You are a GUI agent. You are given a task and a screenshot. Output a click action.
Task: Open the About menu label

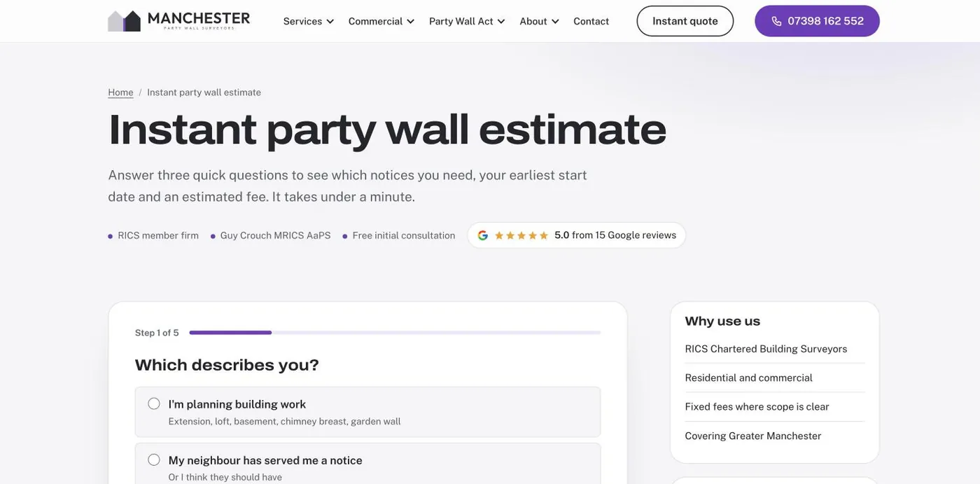(533, 21)
